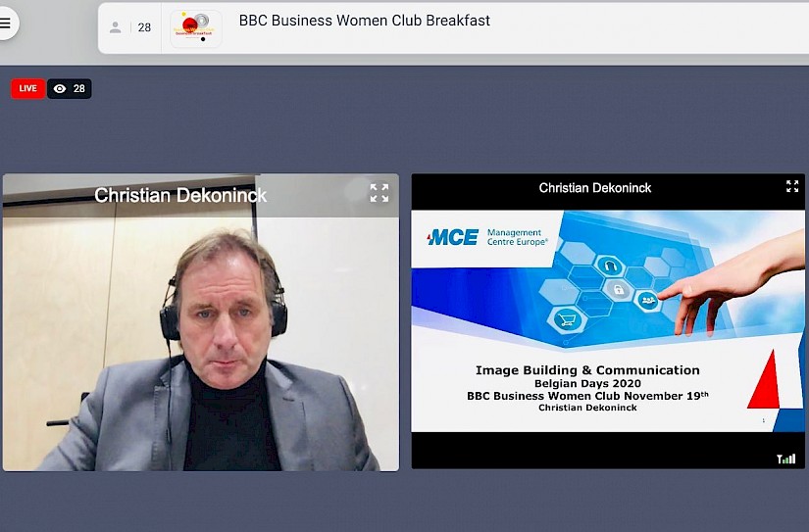Image resolution: width=809 pixels, height=532 pixels.
Task: Click the MCE logo on the slide
Action: coord(452,237)
